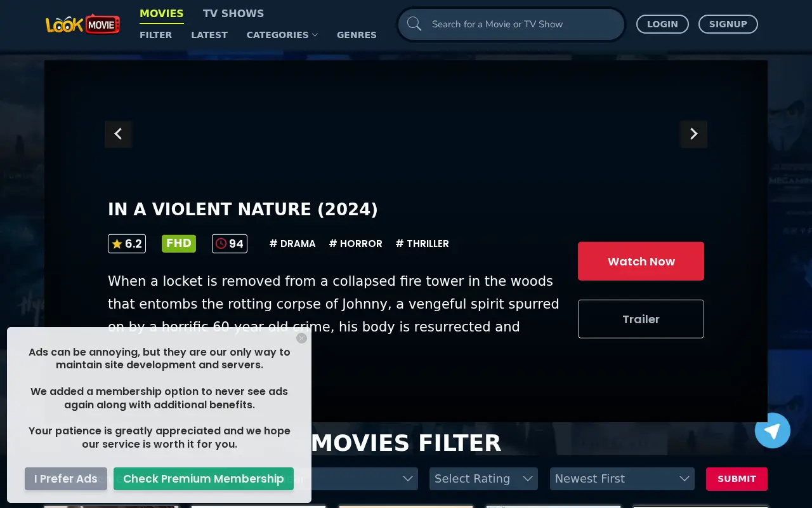Open the DRAMA genre tag

pos(292,244)
